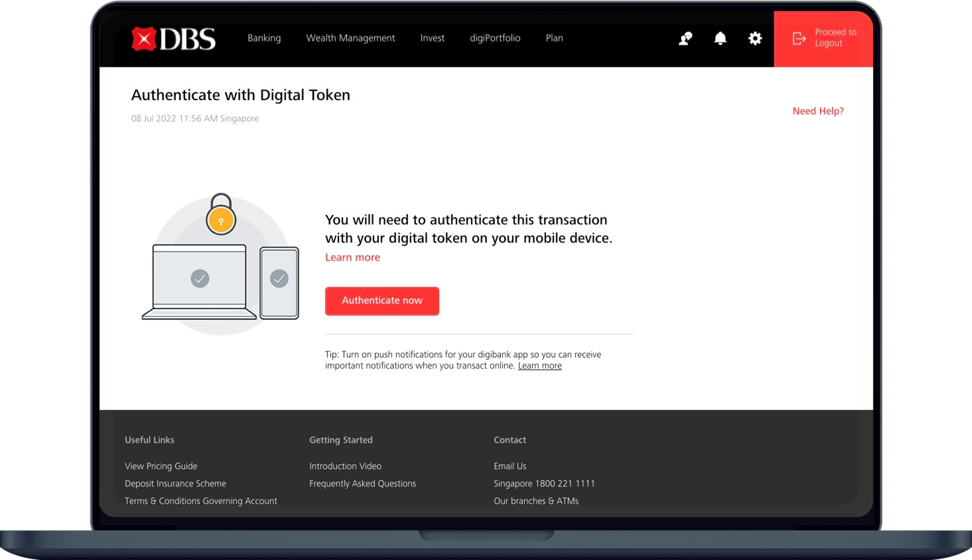This screenshot has height=560, width=972.
Task: Click the laptop and phone padlock illustration
Action: tap(220, 264)
